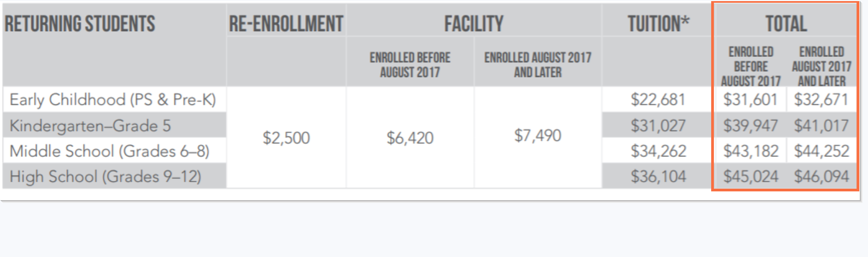Click the High School (Grades 9–12) row label

pos(105,177)
